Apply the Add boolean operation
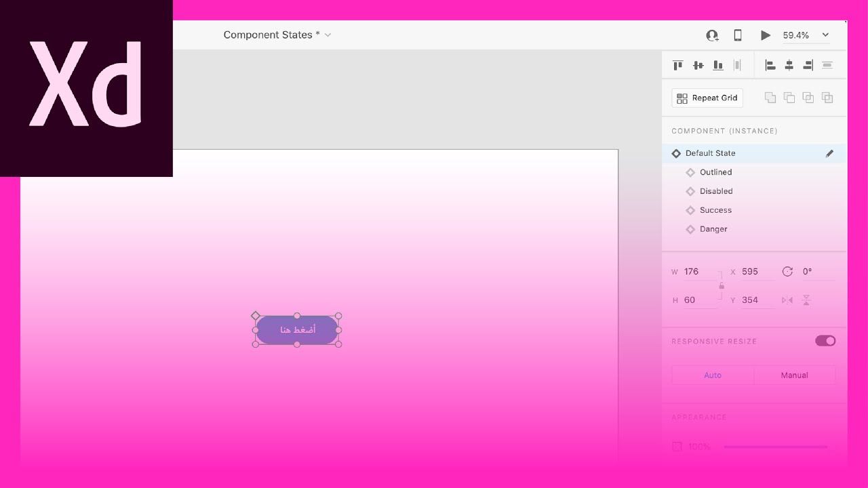The image size is (868, 488). pyautogui.click(x=770, y=98)
